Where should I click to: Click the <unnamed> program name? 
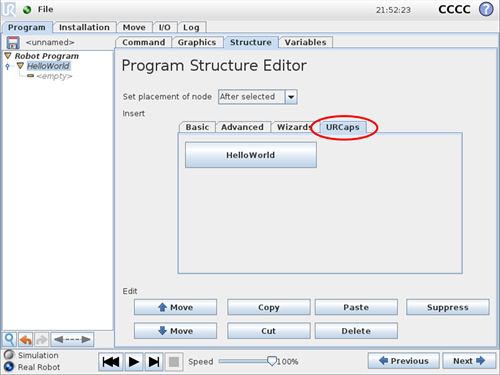pyautogui.click(x=50, y=42)
